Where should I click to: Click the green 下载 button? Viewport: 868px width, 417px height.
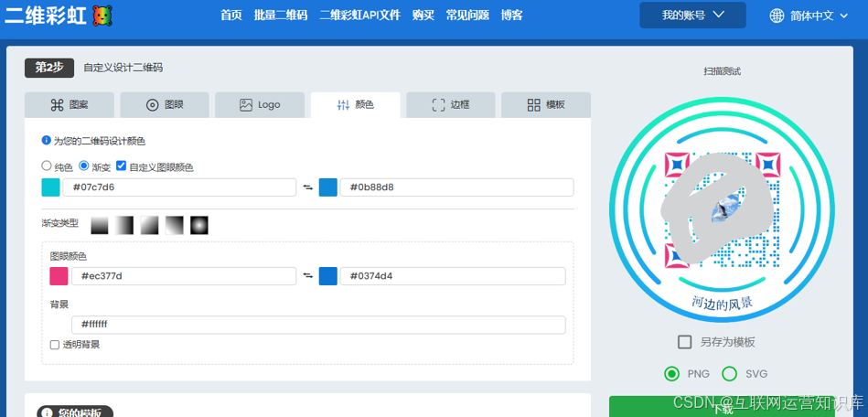point(722,407)
